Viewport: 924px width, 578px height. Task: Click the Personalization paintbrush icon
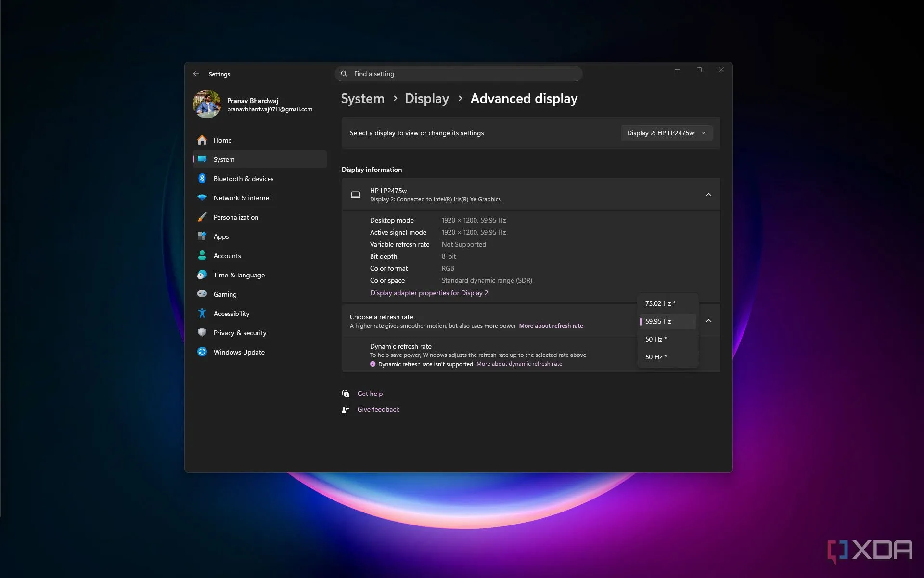click(x=202, y=217)
